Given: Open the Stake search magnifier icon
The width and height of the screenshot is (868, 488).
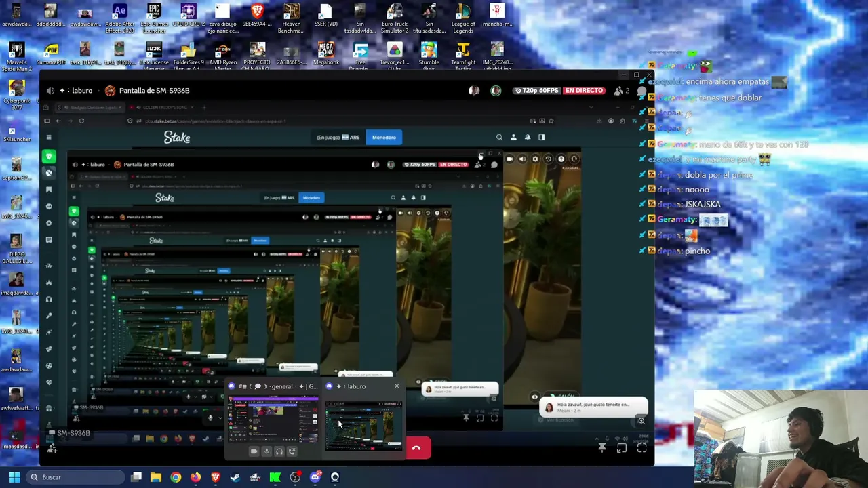Looking at the screenshot, I should coord(499,138).
